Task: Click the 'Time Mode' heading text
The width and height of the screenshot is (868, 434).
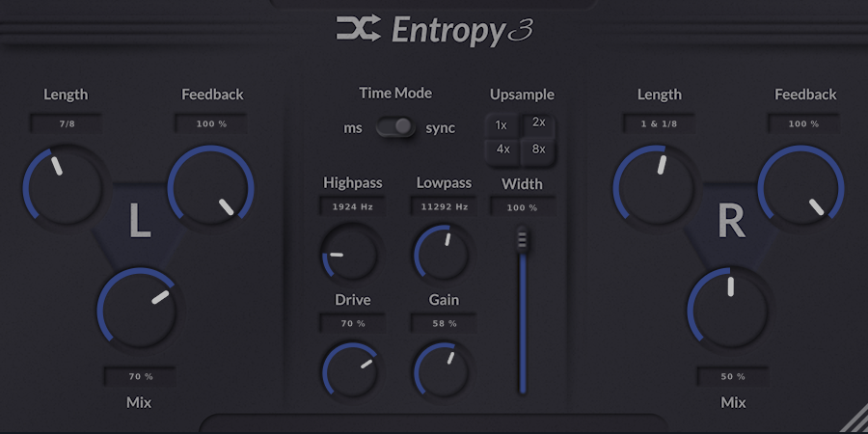Action: [395, 93]
